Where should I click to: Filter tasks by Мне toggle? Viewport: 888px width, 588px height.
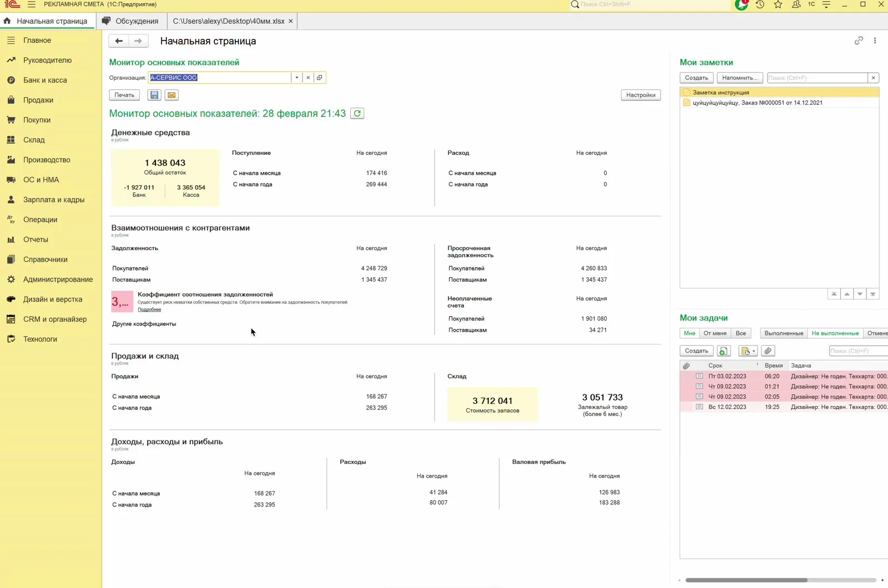coord(689,333)
